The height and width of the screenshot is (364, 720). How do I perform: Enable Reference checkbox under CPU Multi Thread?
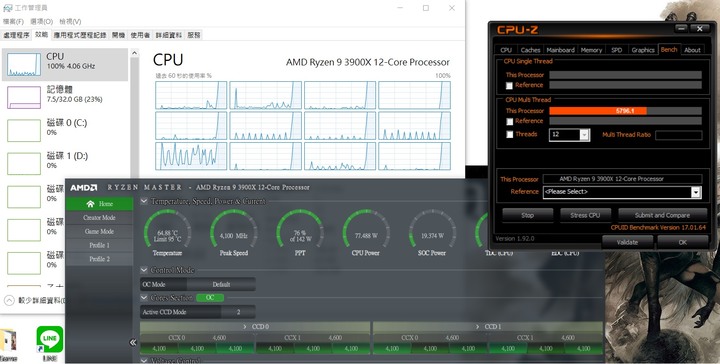509,122
